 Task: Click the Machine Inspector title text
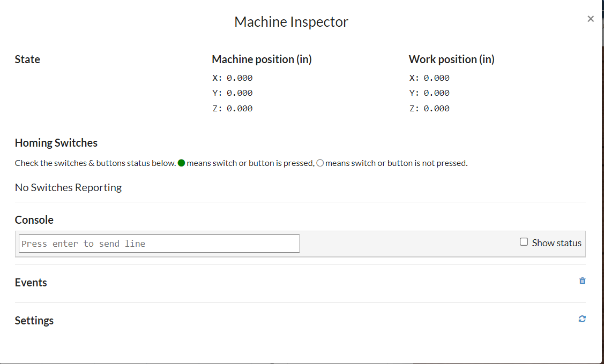coord(291,22)
